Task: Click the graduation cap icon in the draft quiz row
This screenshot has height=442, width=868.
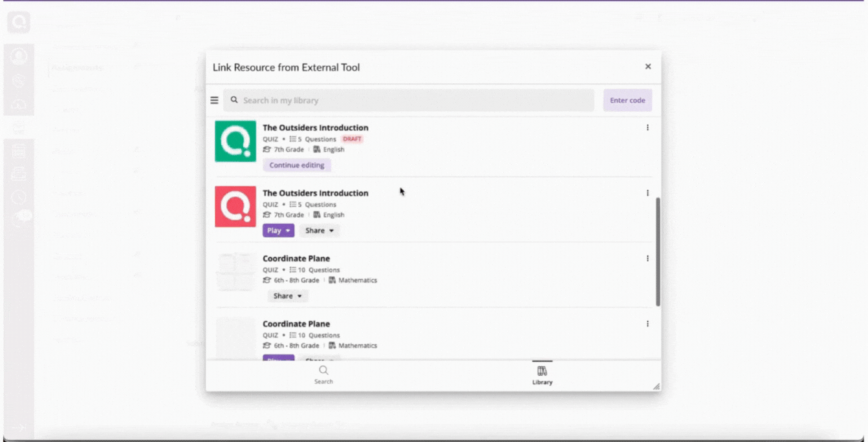Action: 266,149
